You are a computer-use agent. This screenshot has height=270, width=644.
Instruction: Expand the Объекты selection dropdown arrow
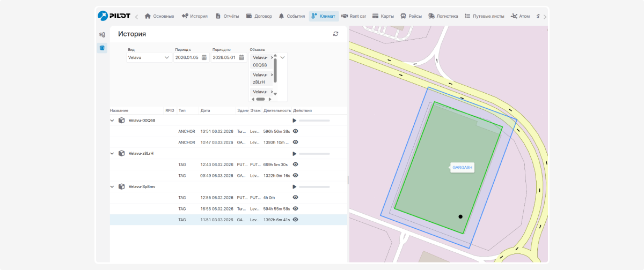pos(283,57)
